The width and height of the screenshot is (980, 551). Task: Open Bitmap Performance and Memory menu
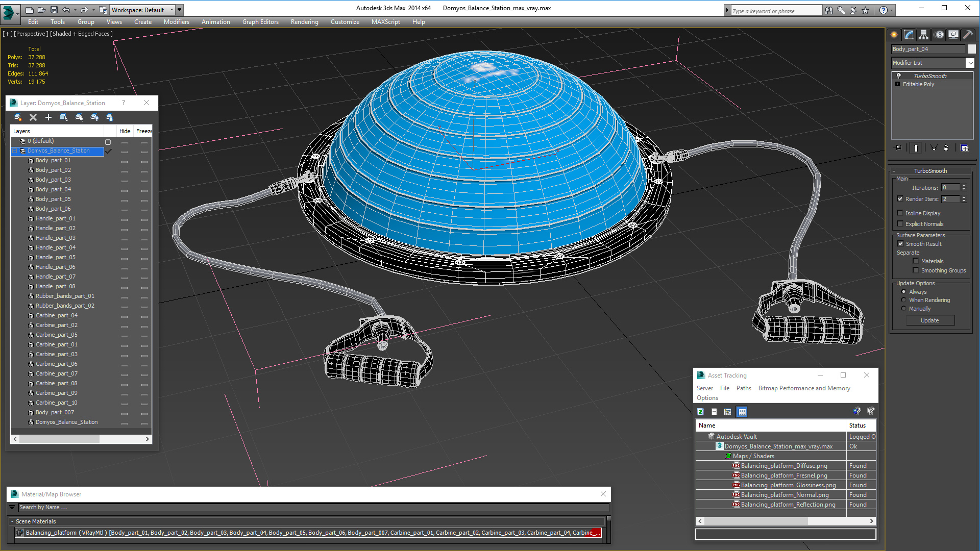(804, 388)
